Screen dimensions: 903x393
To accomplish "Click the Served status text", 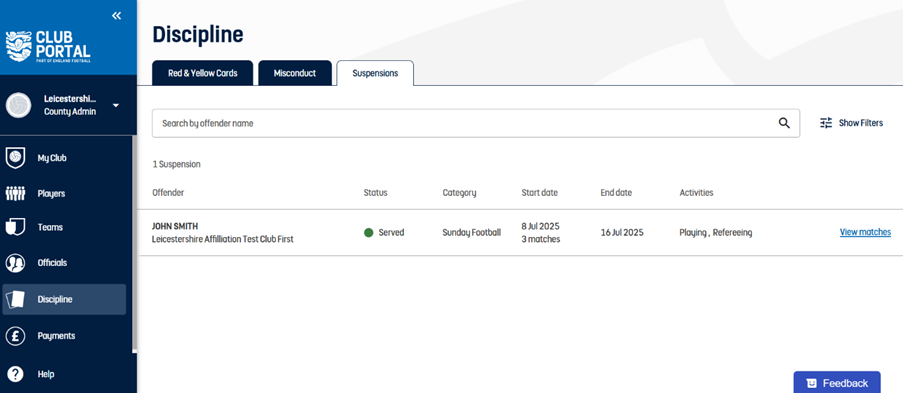I will click(x=391, y=233).
